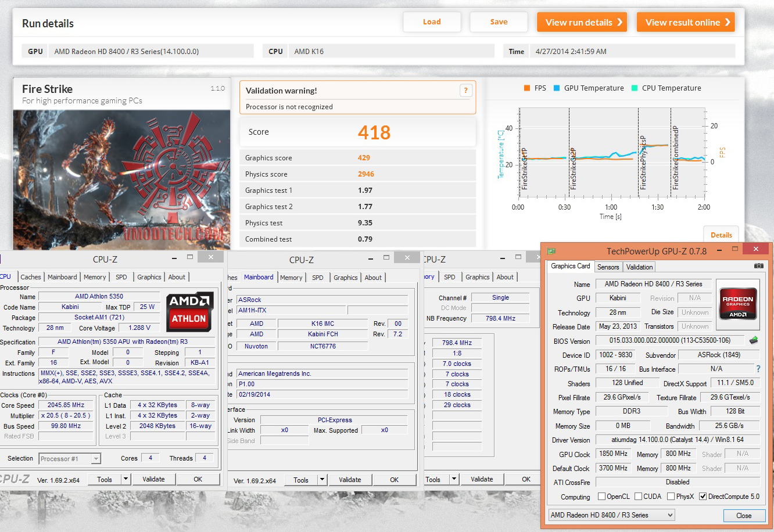
Task: Click the Core Speed value 2045.85 MHz
Action: [x=66, y=405]
